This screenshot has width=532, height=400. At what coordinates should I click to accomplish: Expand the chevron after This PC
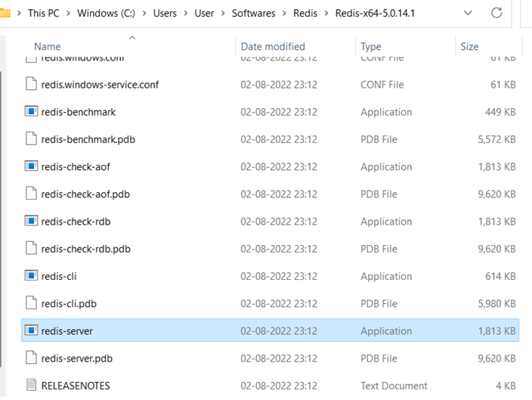69,14
